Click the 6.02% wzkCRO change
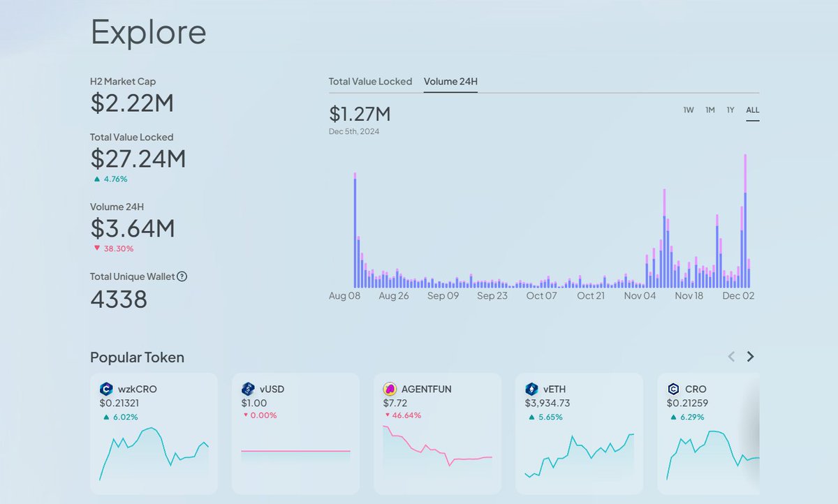The height and width of the screenshot is (504, 838). 120,417
